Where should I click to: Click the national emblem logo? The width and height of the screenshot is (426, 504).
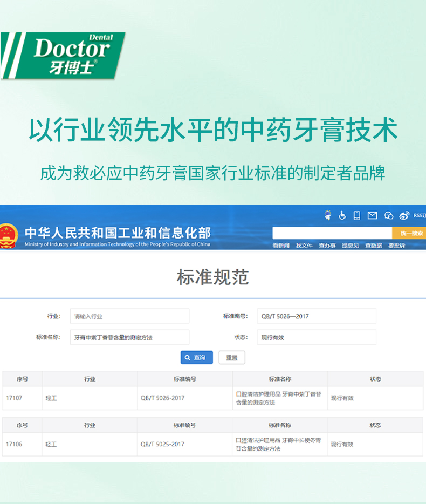pyautogui.click(x=8, y=235)
